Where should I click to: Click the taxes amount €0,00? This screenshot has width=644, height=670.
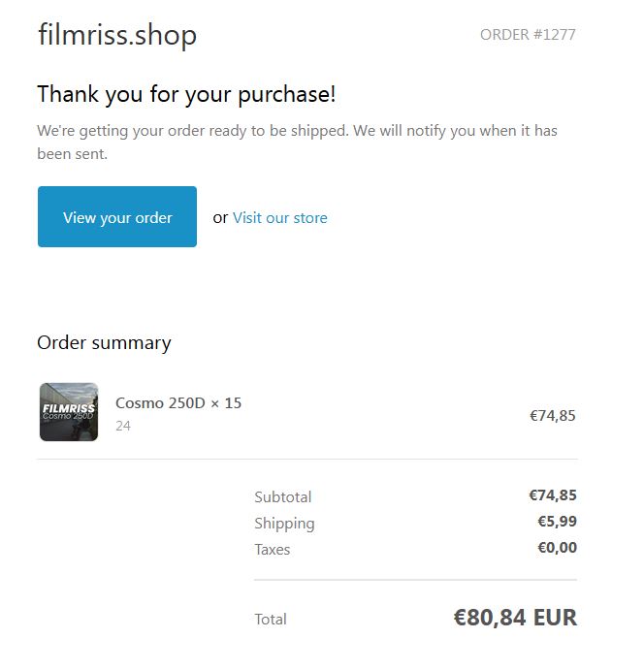[557, 548]
